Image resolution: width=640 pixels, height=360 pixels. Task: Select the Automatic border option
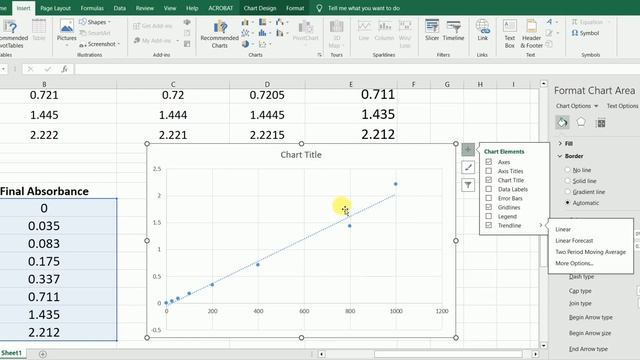[567, 202]
